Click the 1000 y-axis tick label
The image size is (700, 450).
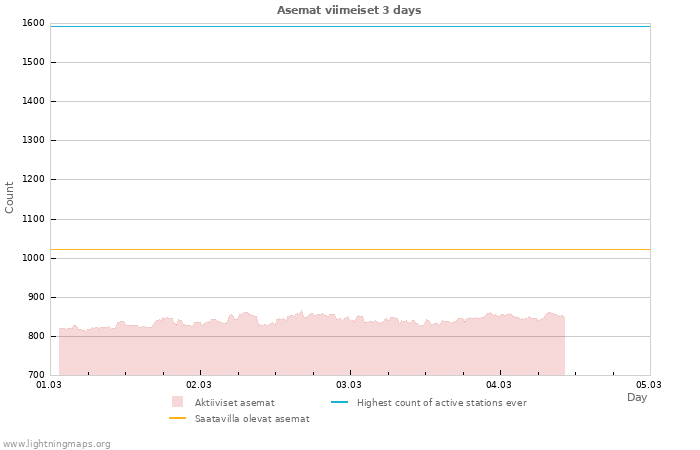pos(32,258)
